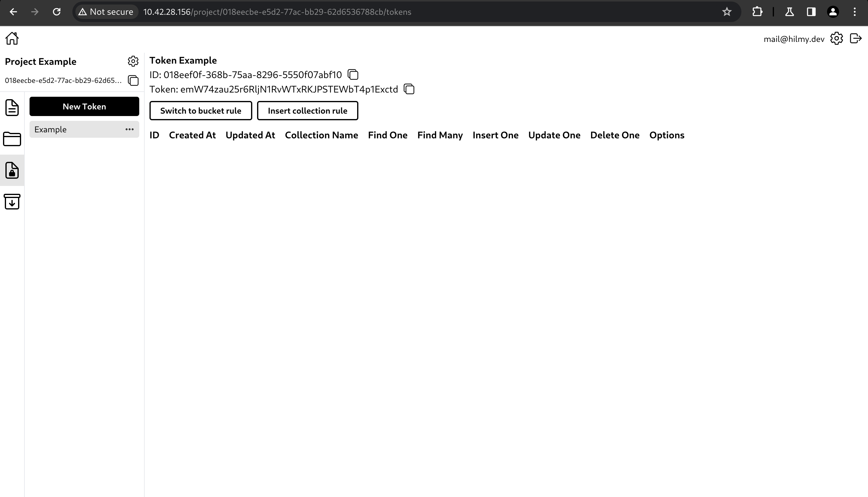Open the three-dots menu for Example token
This screenshot has width=868, height=497.
[129, 129]
